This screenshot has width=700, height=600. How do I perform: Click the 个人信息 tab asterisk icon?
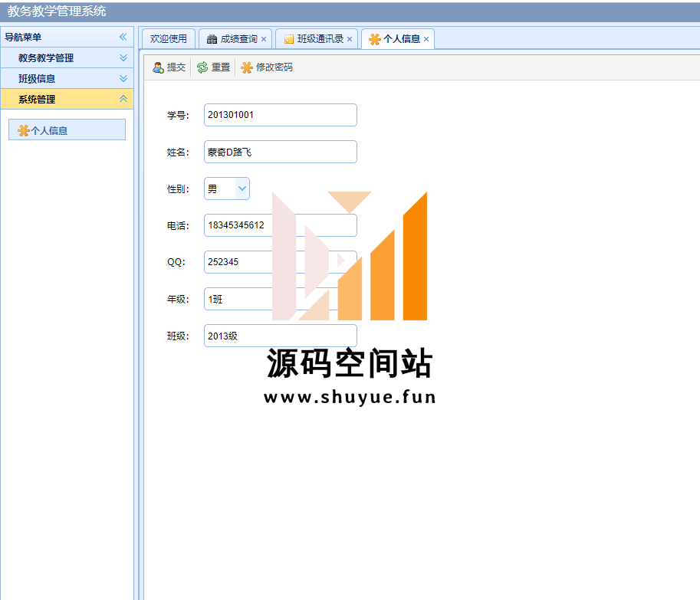[x=375, y=39]
